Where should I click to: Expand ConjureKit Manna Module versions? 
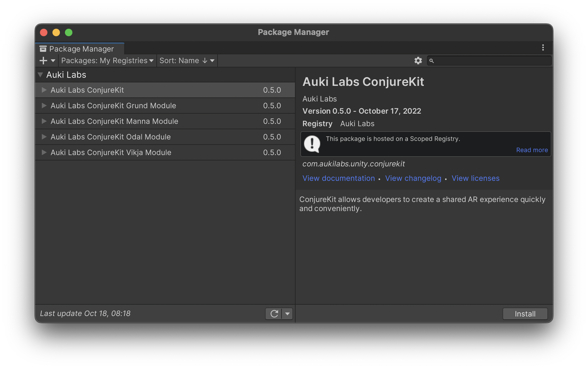click(x=44, y=121)
